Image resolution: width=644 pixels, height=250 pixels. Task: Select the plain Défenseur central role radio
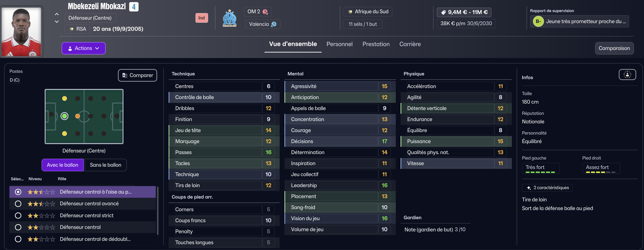click(18, 227)
